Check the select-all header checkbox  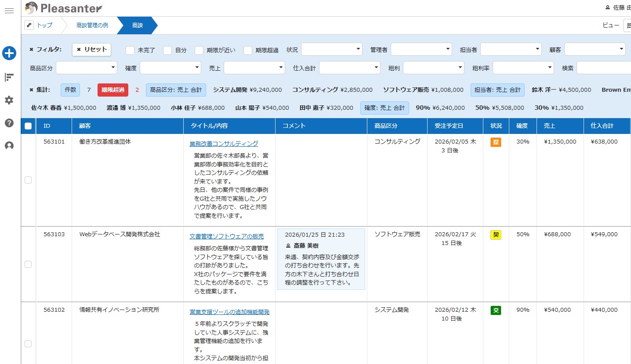pos(28,126)
